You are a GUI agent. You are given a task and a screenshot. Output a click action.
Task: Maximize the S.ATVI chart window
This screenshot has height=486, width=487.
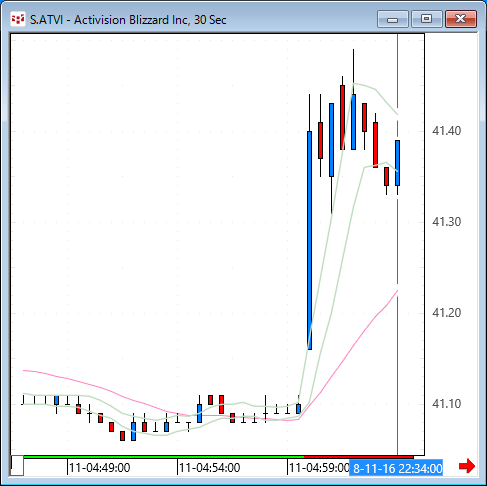[x=426, y=19]
